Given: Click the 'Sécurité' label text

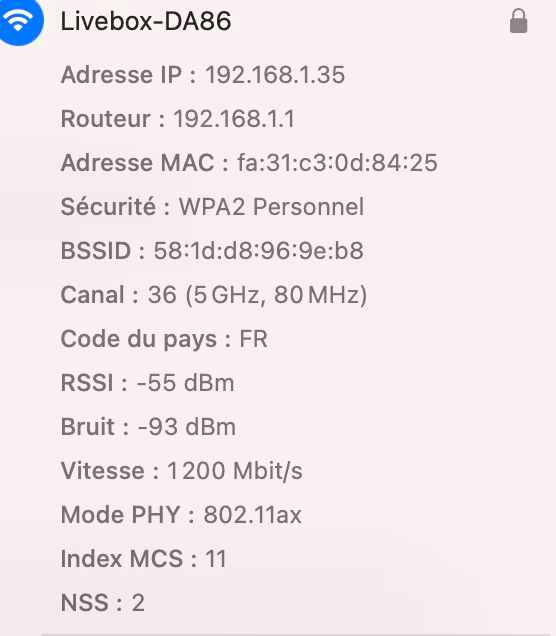Looking at the screenshot, I should point(108,206).
